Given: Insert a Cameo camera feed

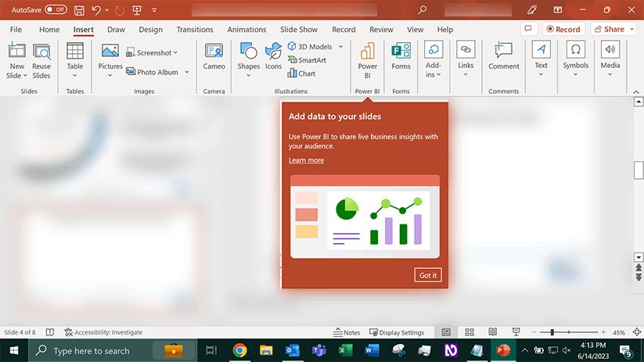Looking at the screenshot, I should click(x=214, y=56).
